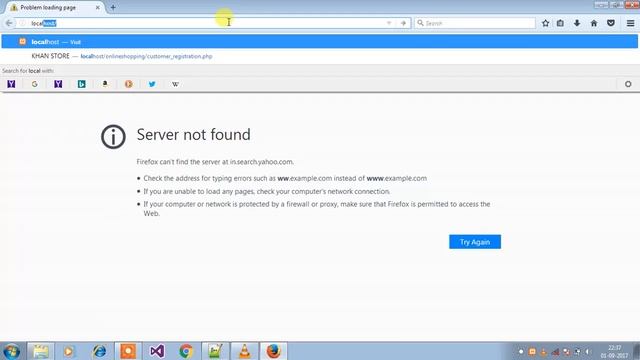640x360 pixels.
Task: Open Visual Studio from the taskbar
Action: coord(157,351)
